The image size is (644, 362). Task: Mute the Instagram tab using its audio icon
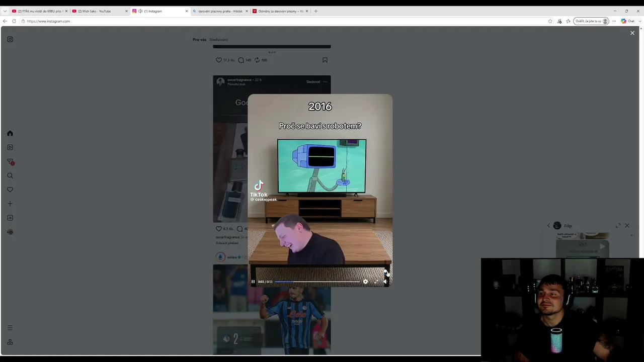(x=140, y=11)
